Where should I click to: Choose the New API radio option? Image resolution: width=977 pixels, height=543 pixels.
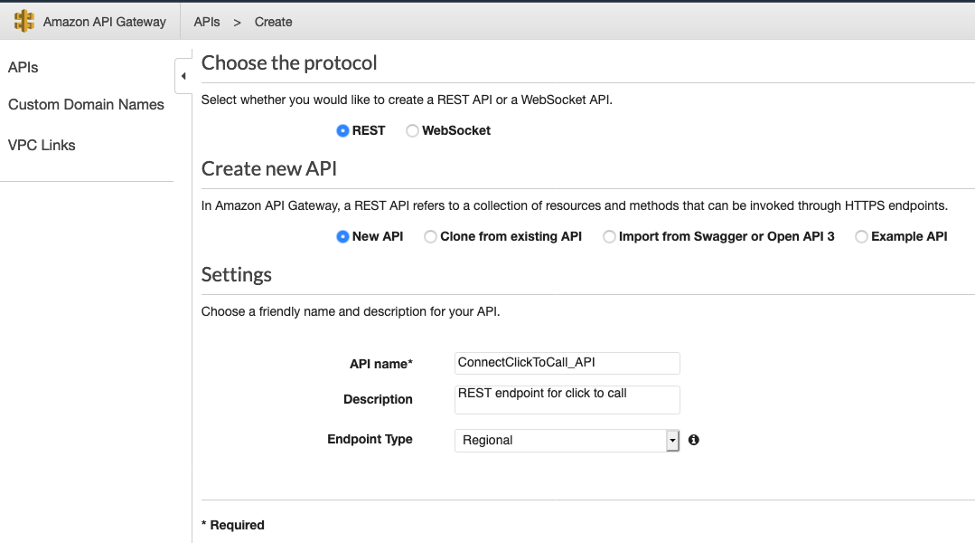342,237
